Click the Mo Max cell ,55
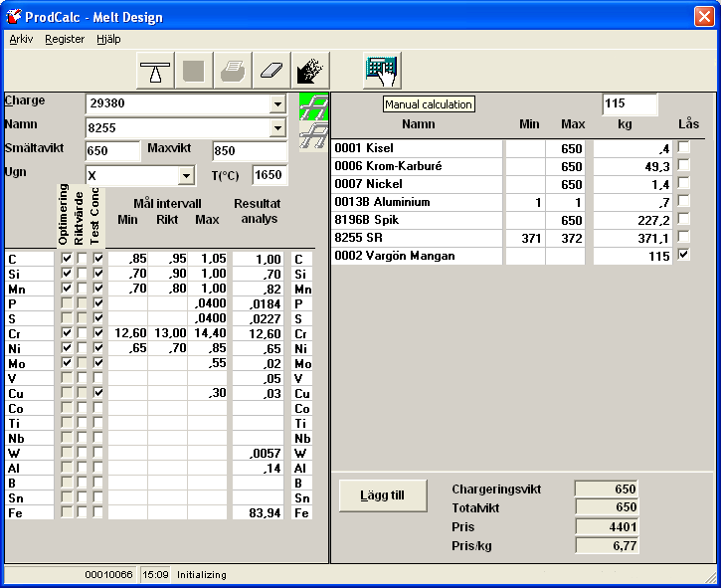The width and height of the screenshot is (721, 588). click(208, 363)
